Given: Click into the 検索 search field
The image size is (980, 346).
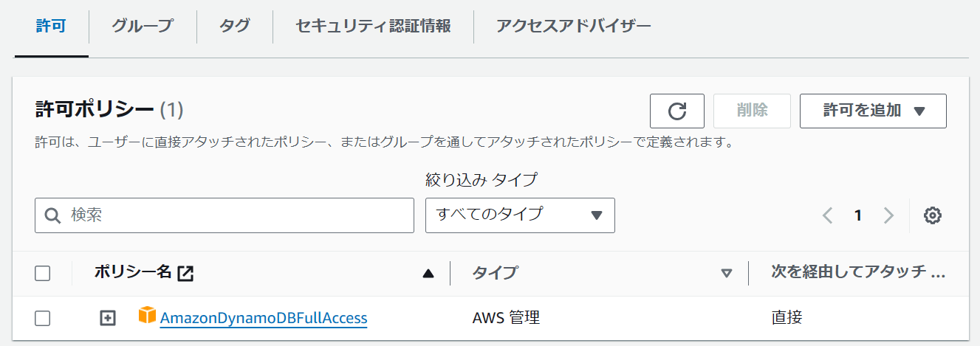Looking at the screenshot, I should pos(225,215).
